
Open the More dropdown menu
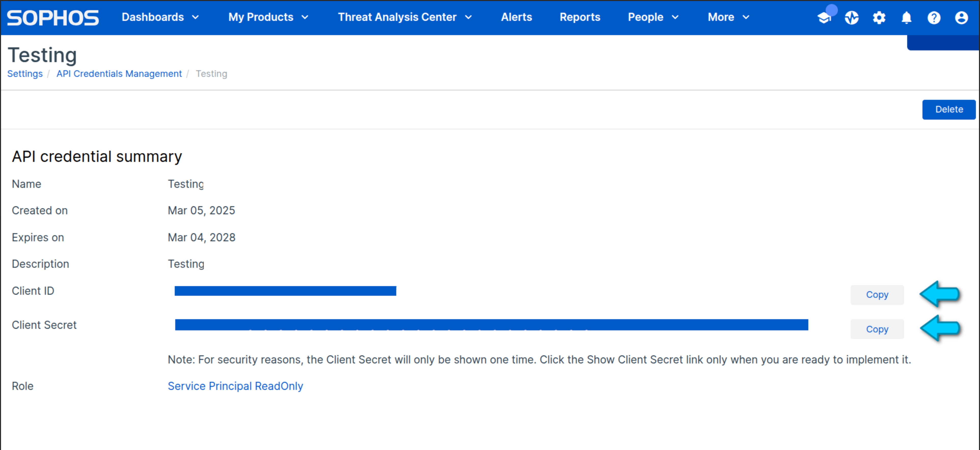coord(728,17)
